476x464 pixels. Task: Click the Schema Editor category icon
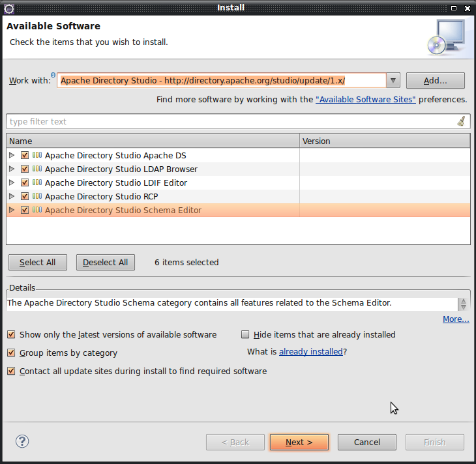click(37, 210)
